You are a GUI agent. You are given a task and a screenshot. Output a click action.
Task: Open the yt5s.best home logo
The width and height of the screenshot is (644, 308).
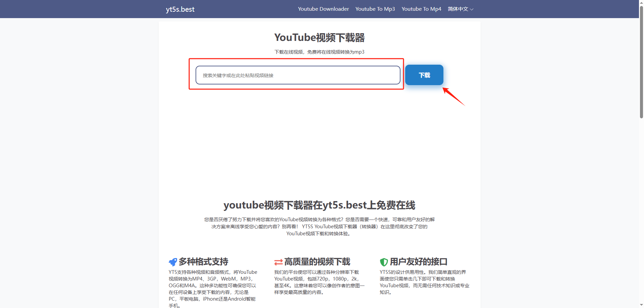coord(180,9)
